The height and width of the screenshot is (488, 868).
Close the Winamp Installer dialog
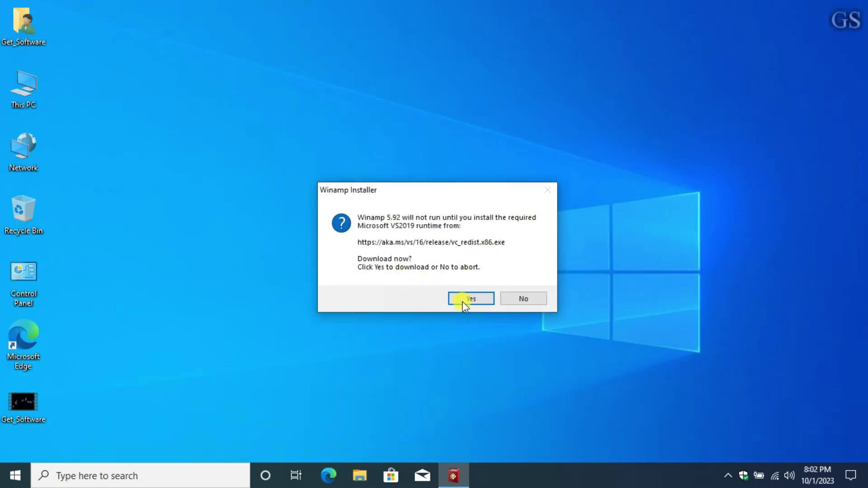(x=547, y=190)
